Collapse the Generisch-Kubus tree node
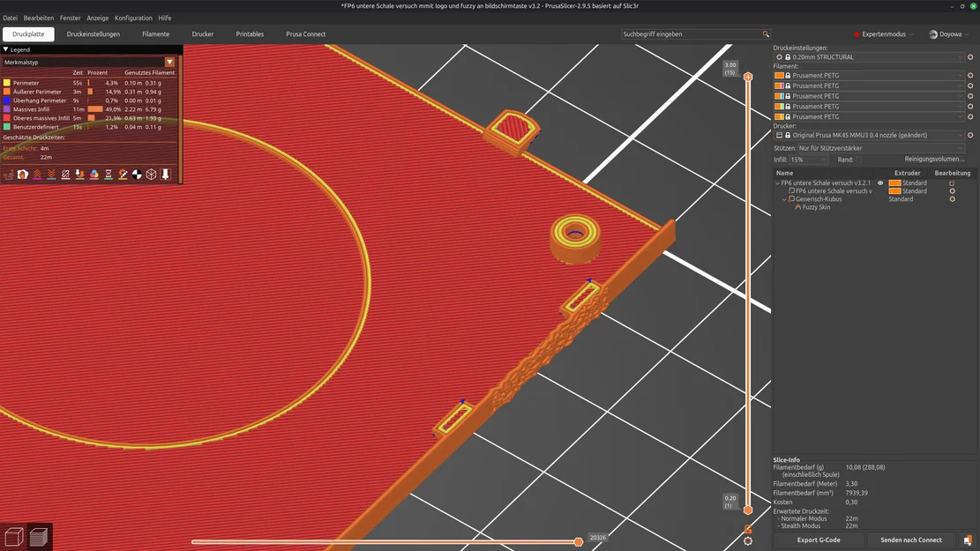This screenshot has width=980, height=551. coord(784,199)
